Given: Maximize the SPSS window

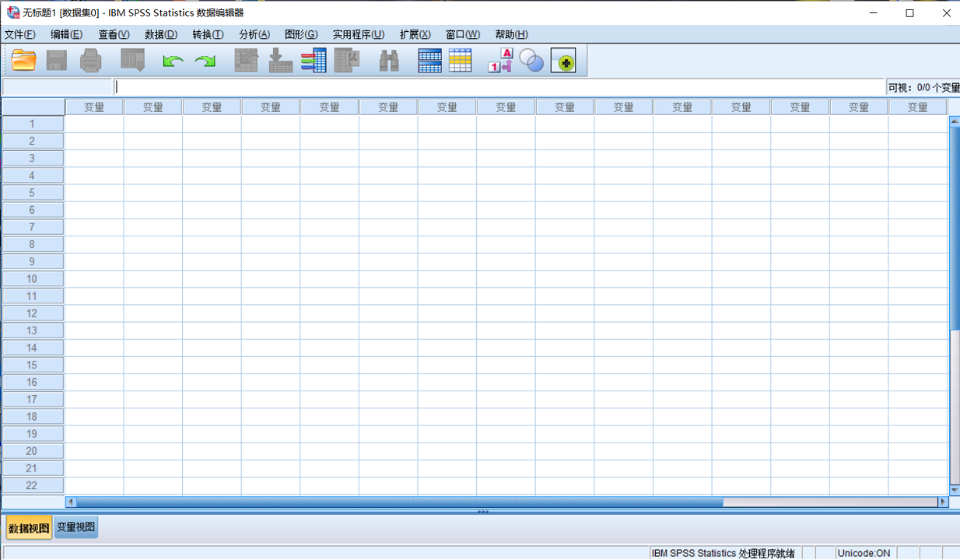Looking at the screenshot, I should tap(909, 12).
